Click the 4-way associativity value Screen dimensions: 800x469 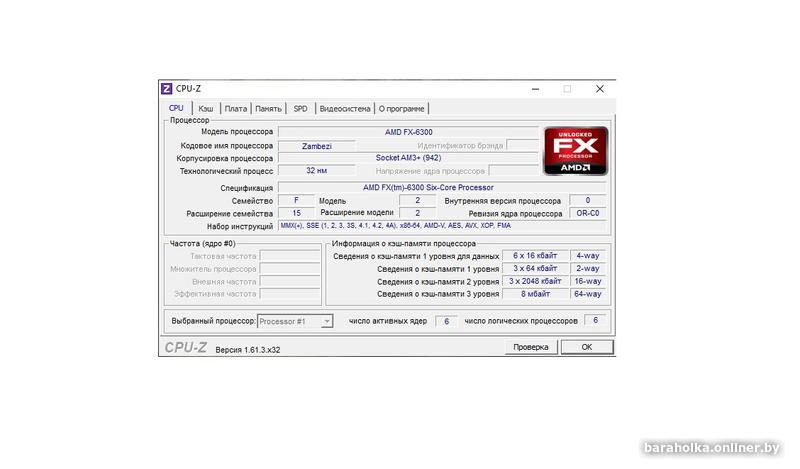pos(588,256)
